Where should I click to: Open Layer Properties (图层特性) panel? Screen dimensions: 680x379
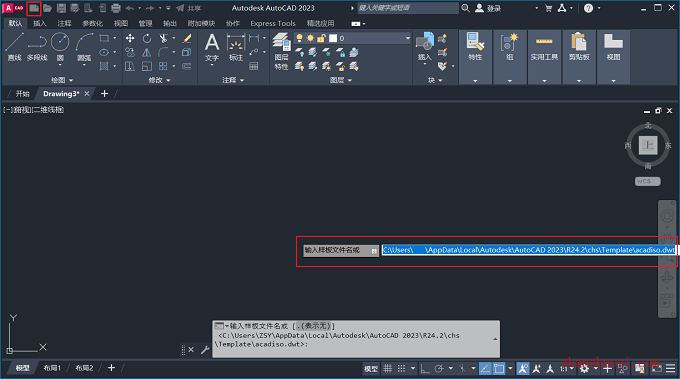281,51
